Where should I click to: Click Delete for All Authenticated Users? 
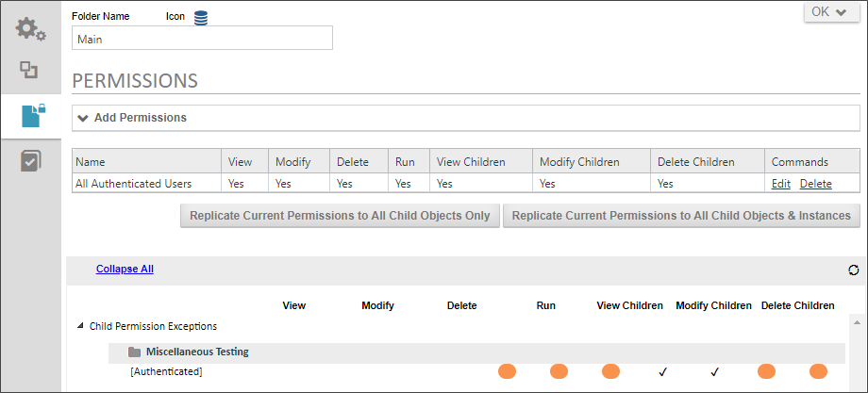click(x=815, y=184)
